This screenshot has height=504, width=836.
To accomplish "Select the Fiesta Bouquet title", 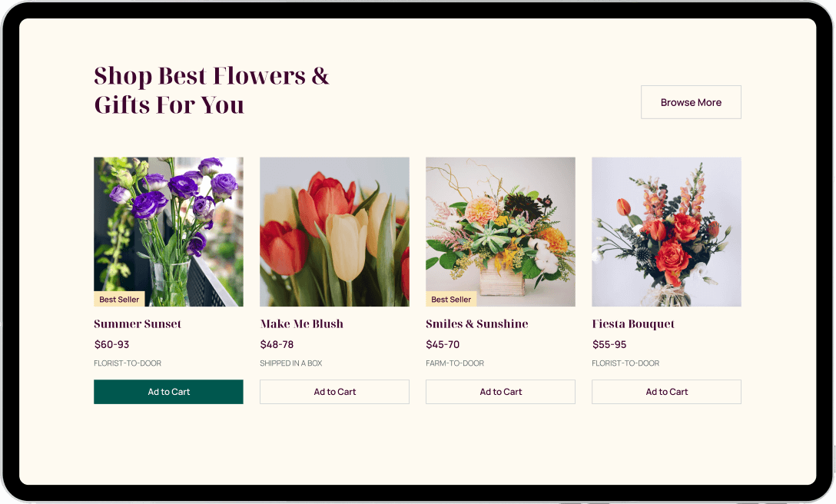I will pyautogui.click(x=633, y=323).
